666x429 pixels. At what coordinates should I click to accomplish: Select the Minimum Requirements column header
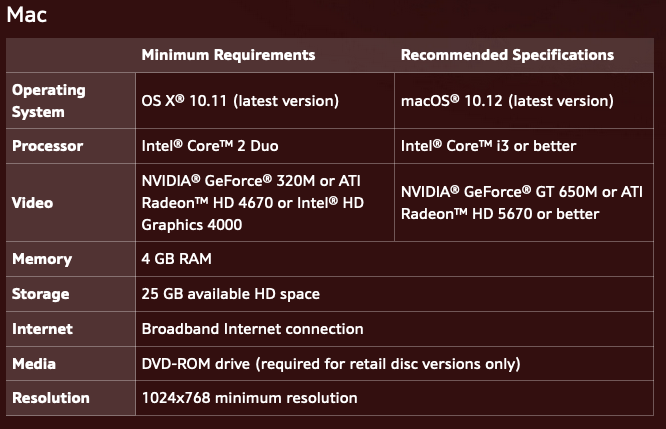pos(228,55)
